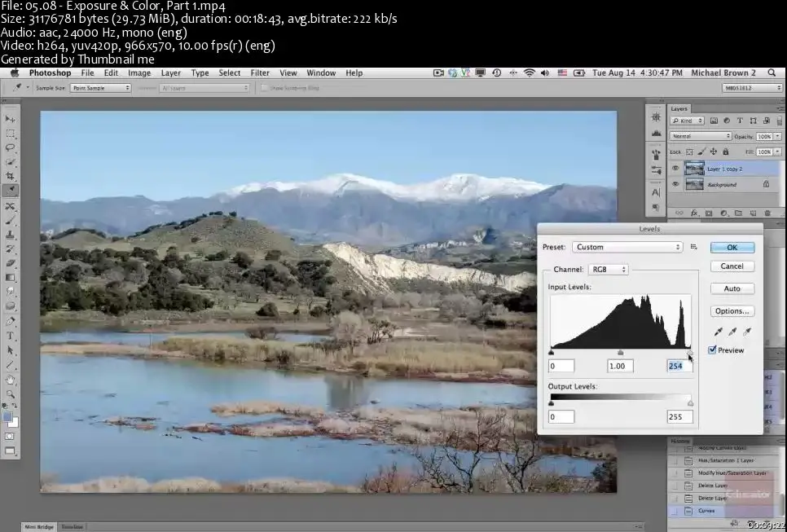Switch to the Mini Bridge tab
Image resolution: width=787 pixels, height=532 pixels.
tap(39, 527)
